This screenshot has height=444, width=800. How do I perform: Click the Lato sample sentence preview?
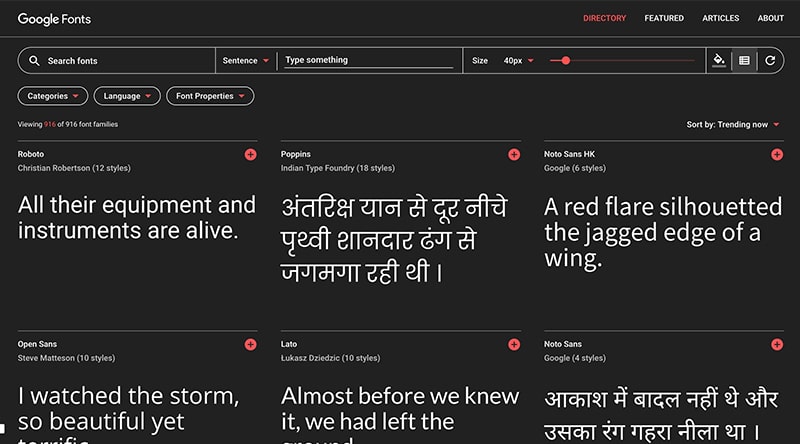(400, 414)
